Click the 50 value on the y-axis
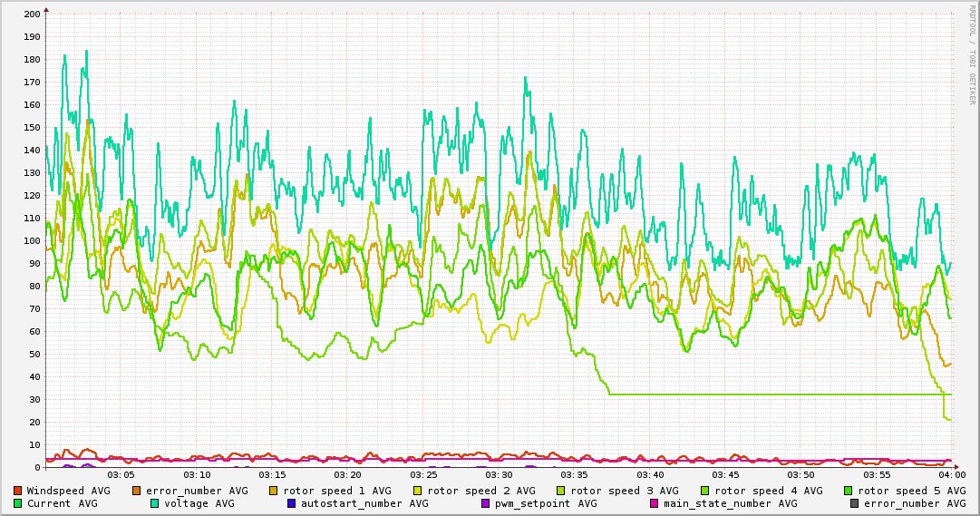 pyautogui.click(x=35, y=354)
